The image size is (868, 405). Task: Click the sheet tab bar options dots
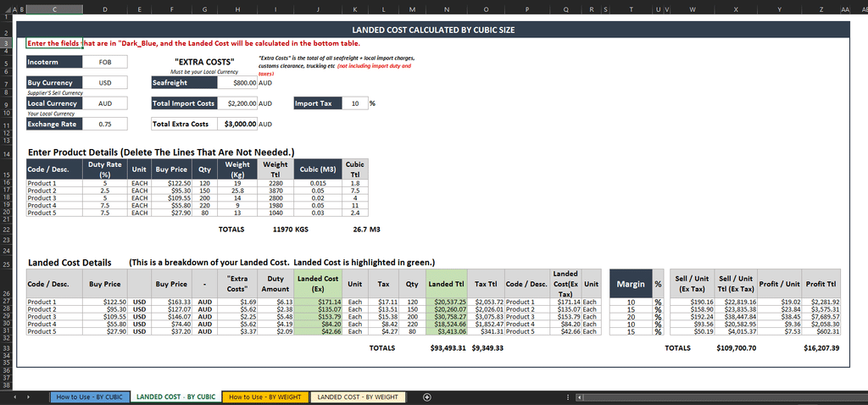[569, 397]
